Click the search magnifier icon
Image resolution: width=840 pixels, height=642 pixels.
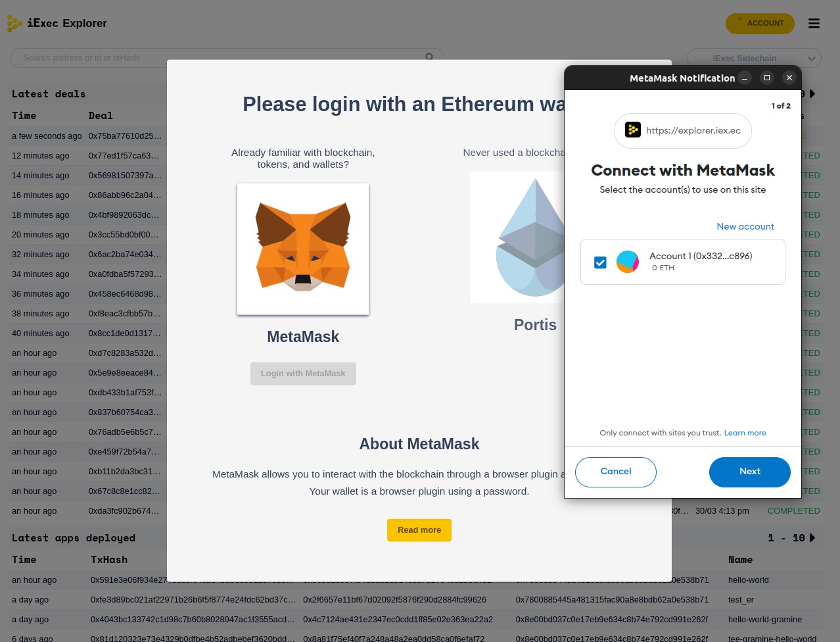(x=429, y=57)
